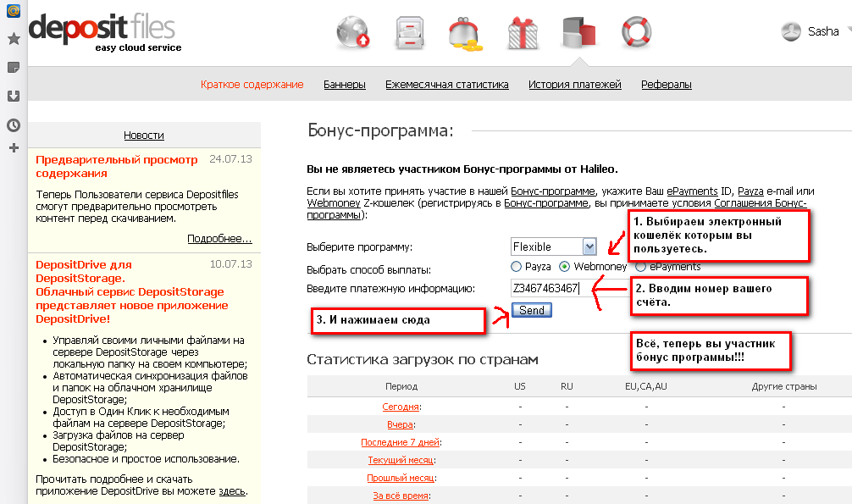Open the lifebuoy help icon
The image size is (852, 504).
(636, 32)
